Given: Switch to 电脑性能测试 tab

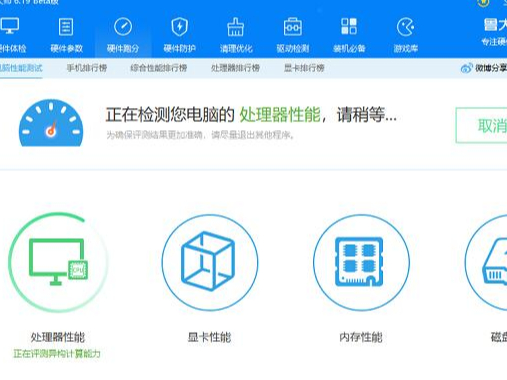Looking at the screenshot, I should pos(21,68).
